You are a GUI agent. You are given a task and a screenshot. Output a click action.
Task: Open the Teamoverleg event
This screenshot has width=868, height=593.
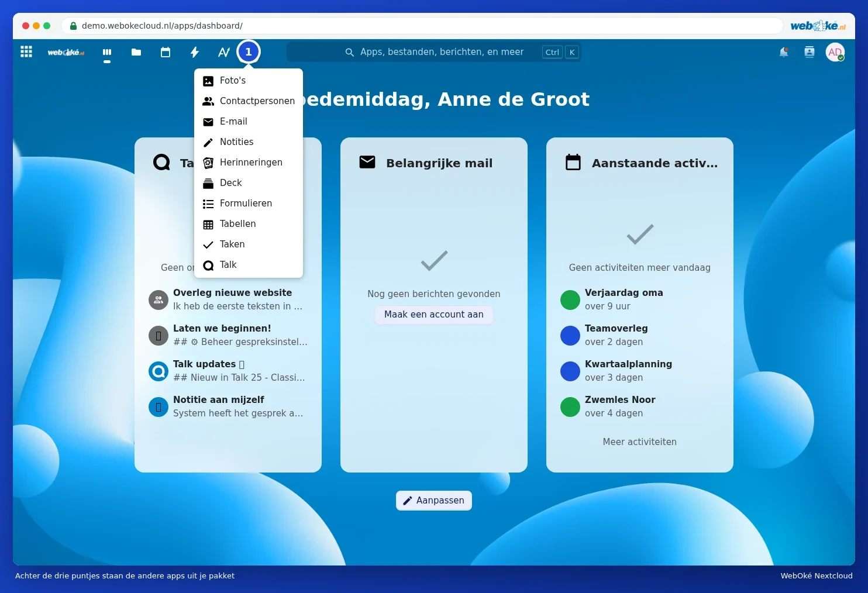(x=640, y=335)
